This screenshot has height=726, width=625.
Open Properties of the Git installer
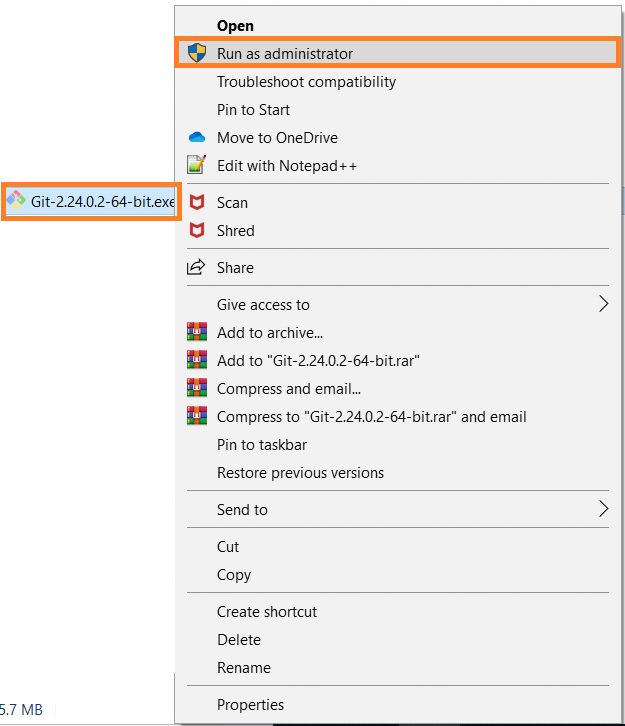(x=250, y=705)
